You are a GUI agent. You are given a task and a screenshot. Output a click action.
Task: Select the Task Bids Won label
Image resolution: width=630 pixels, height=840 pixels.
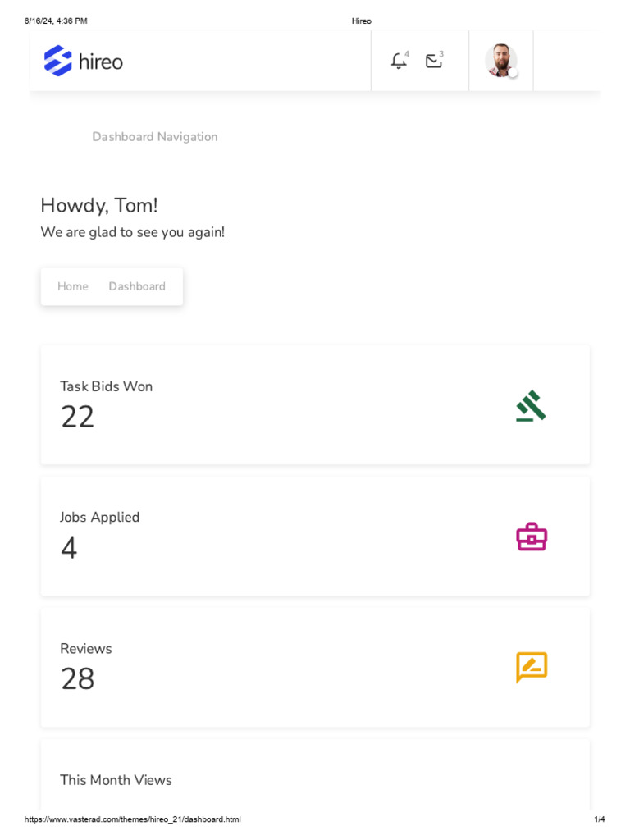107,386
